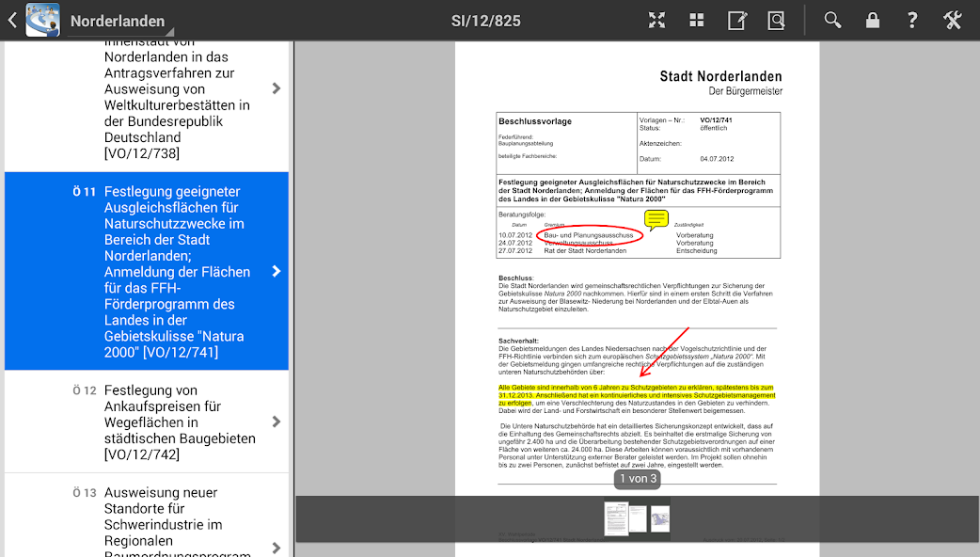Select the first page thumbnail
The height and width of the screenshot is (557, 980).
click(616, 518)
